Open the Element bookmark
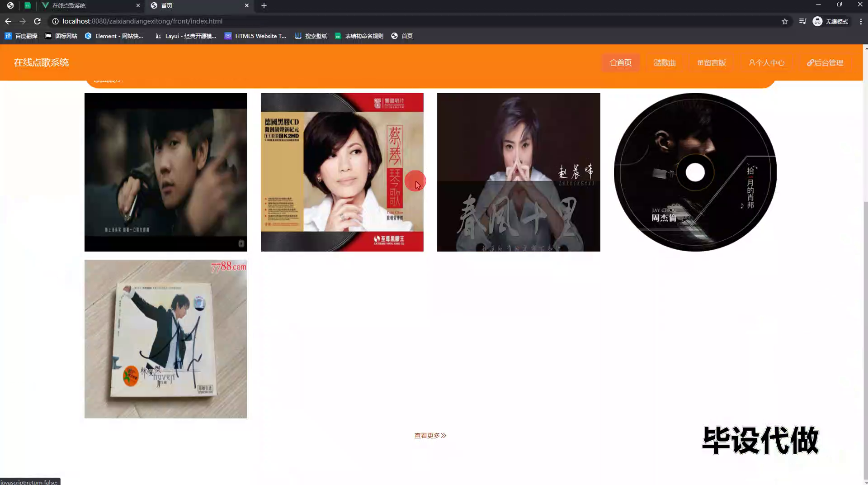Viewport: 868px width, 485px height. pyautogui.click(x=114, y=36)
